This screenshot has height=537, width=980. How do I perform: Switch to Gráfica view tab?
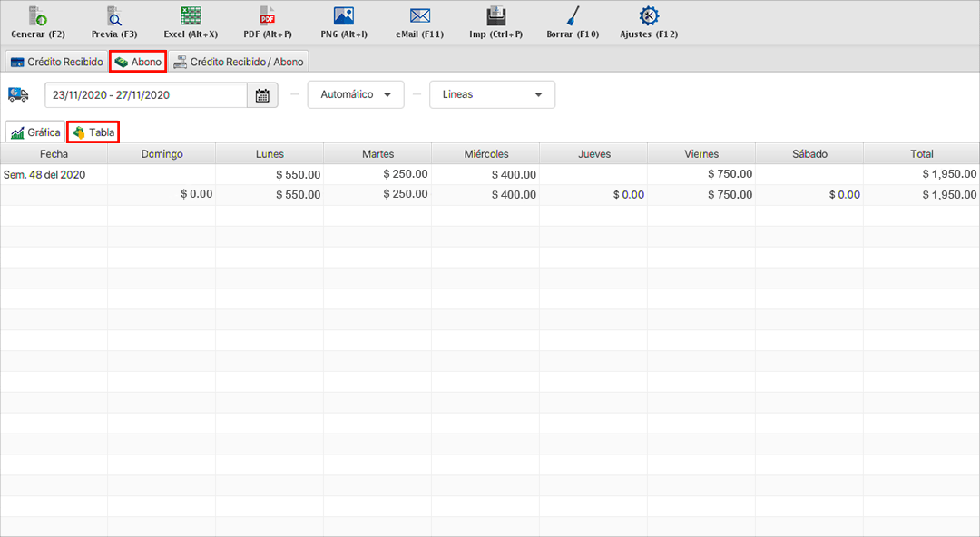pyautogui.click(x=35, y=132)
